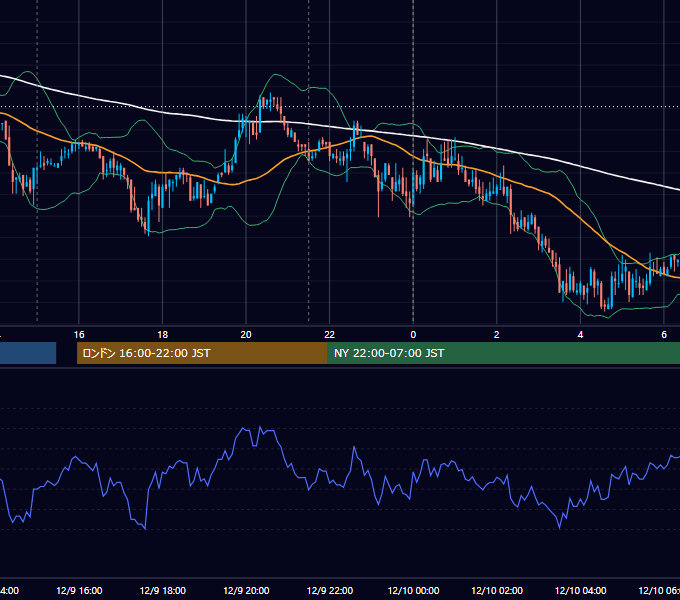Click the 12/10 02:00 date label

pyautogui.click(x=497, y=590)
